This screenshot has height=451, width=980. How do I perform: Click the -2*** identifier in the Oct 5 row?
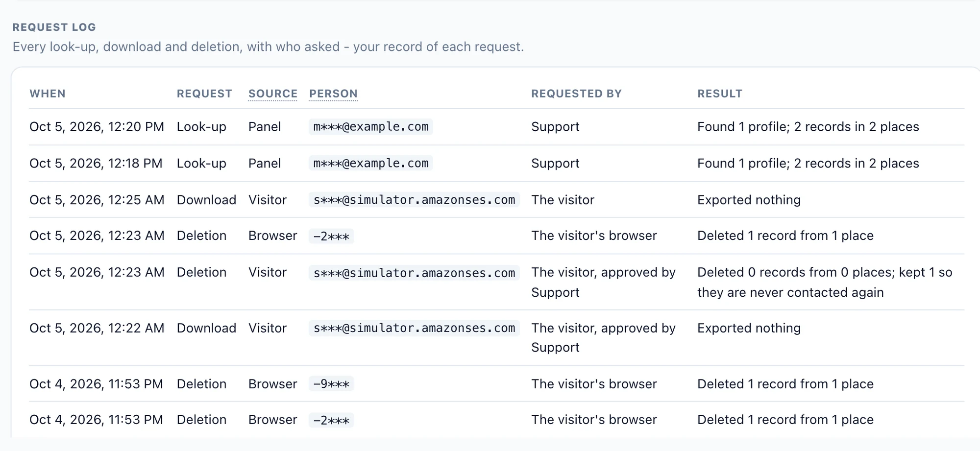[x=331, y=236]
